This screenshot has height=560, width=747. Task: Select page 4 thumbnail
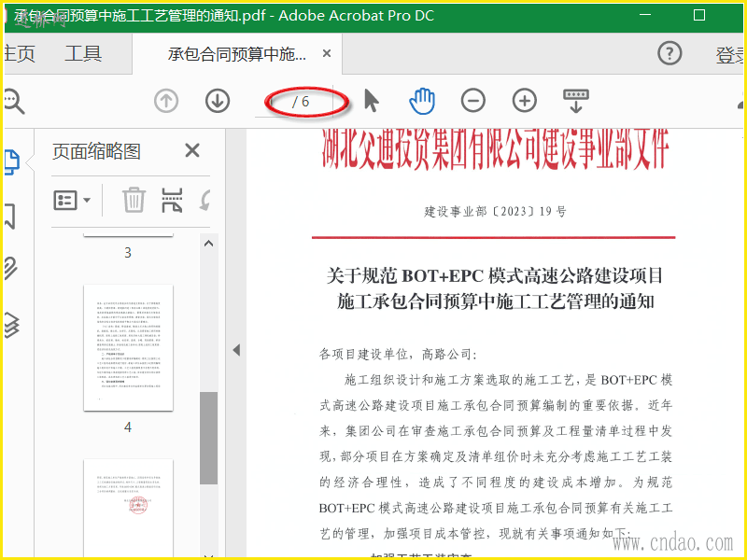(128, 347)
